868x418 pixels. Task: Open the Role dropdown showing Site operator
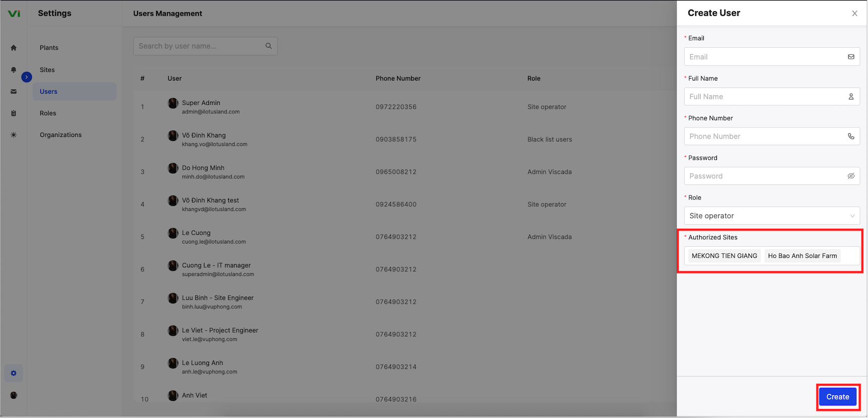click(x=772, y=216)
